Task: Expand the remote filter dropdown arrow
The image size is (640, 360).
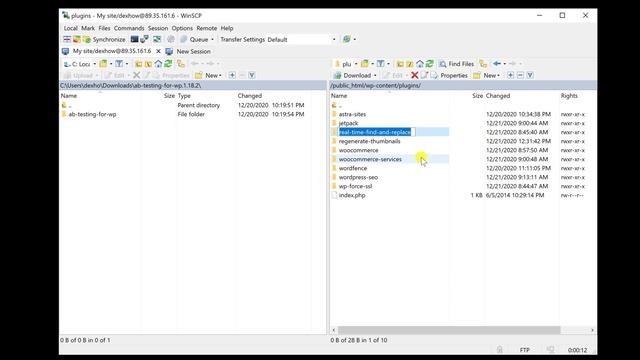Action: point(388,64)
